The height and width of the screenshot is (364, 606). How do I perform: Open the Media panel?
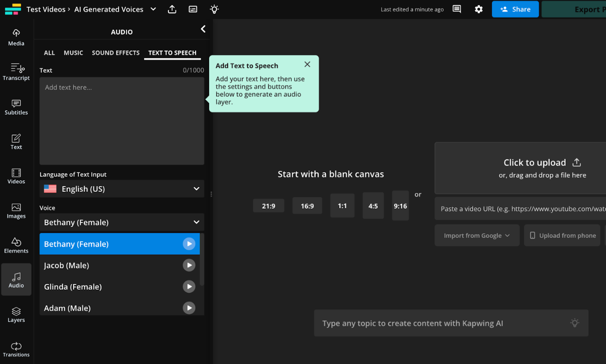click(x=16, y=36)
